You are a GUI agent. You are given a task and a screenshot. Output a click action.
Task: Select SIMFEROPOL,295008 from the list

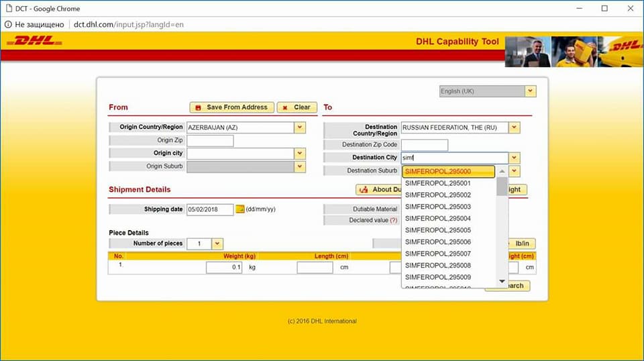click(x=449, y=265)
